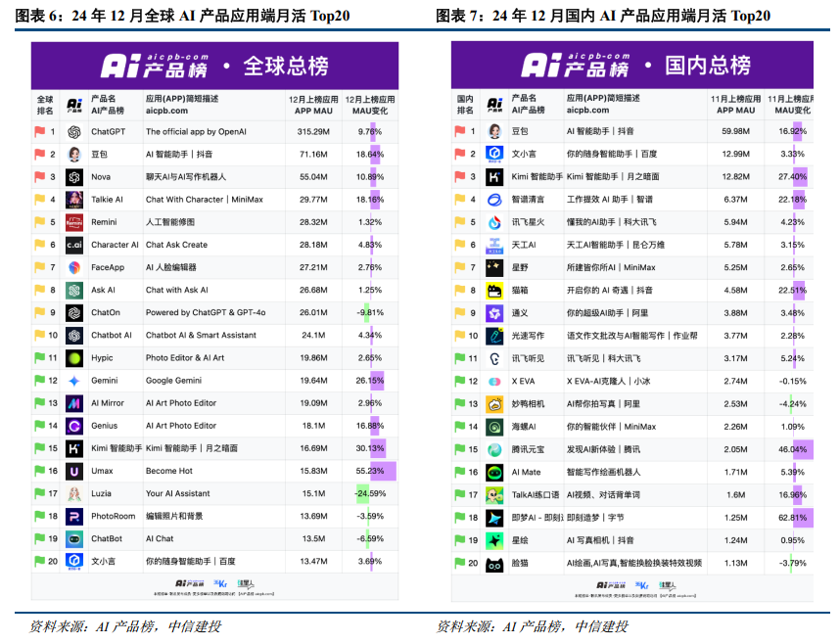Select the product name 讯飞听见
Viewport: 840px width, 644px height.
[528, 358]
